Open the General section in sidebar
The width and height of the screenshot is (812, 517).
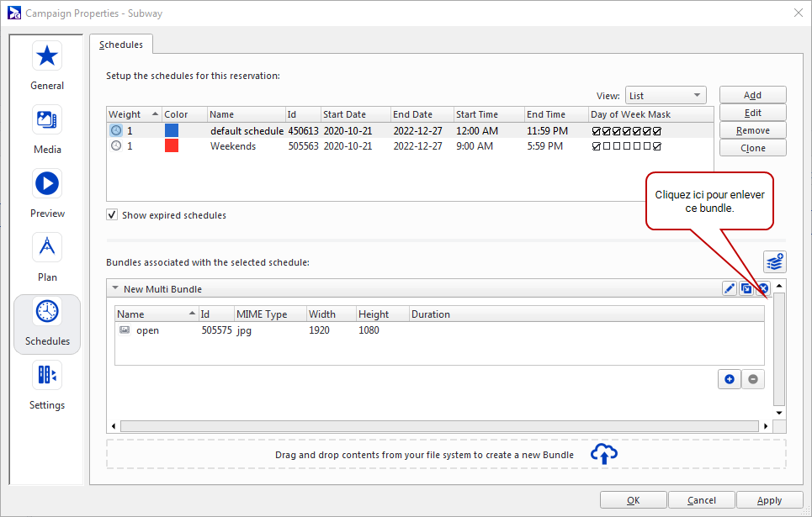[x=47, y=64]
